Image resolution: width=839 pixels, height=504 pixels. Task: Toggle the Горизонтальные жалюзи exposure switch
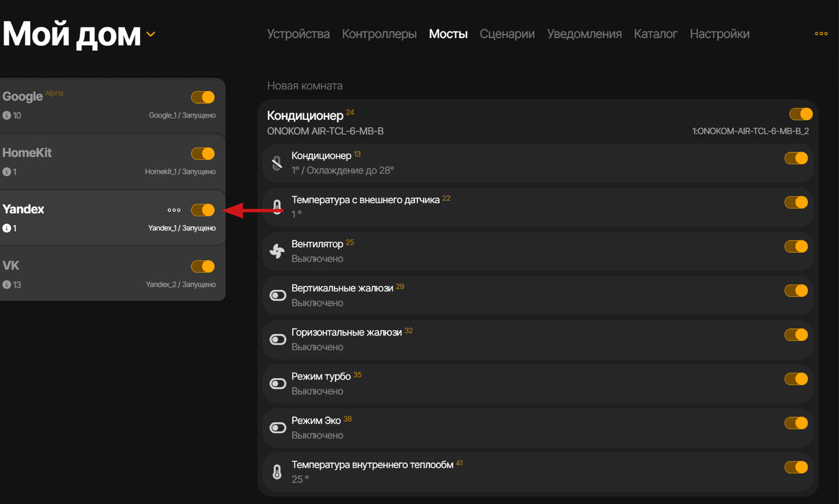click(x=796, y=335)
